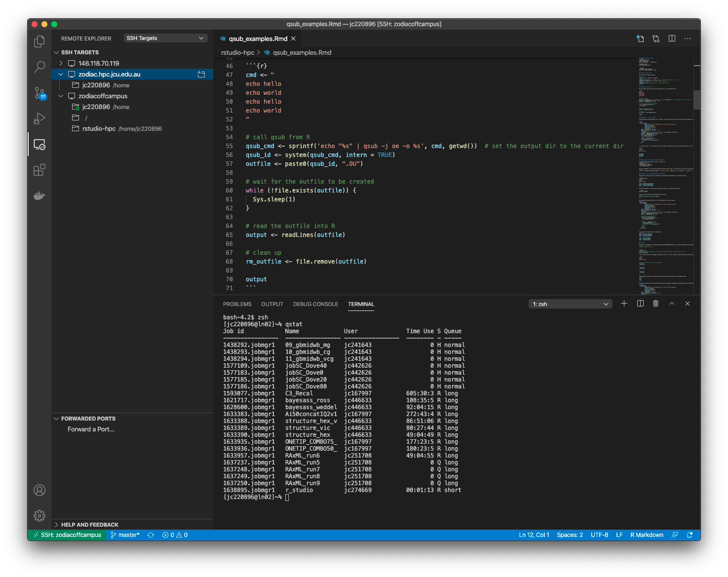The height and width of the screenshot is (577, 728).
Task: Click the SSH: zodiacoffcampus remote indicator
Action: click(67, 535)
